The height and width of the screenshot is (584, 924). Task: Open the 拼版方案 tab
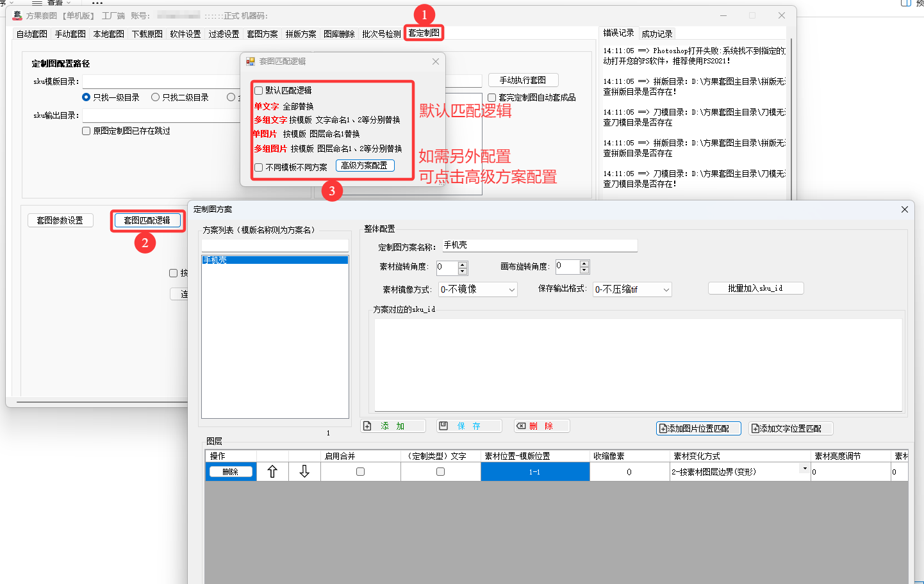(301, 34)
